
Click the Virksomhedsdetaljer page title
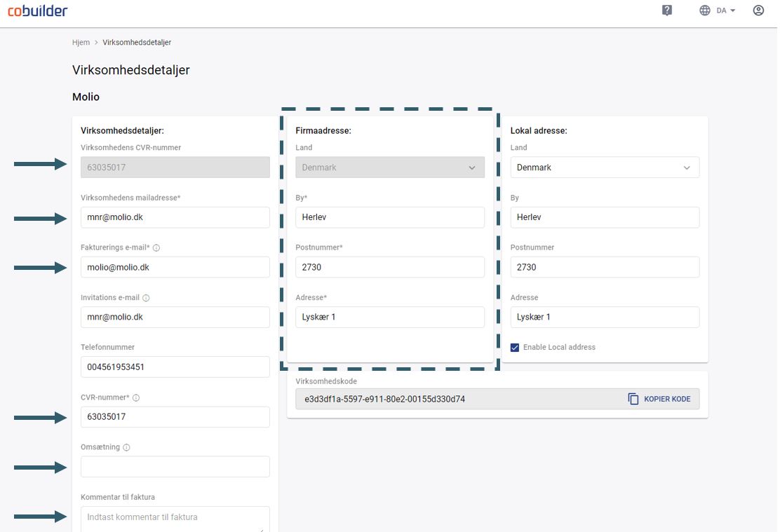click(131, 70)
